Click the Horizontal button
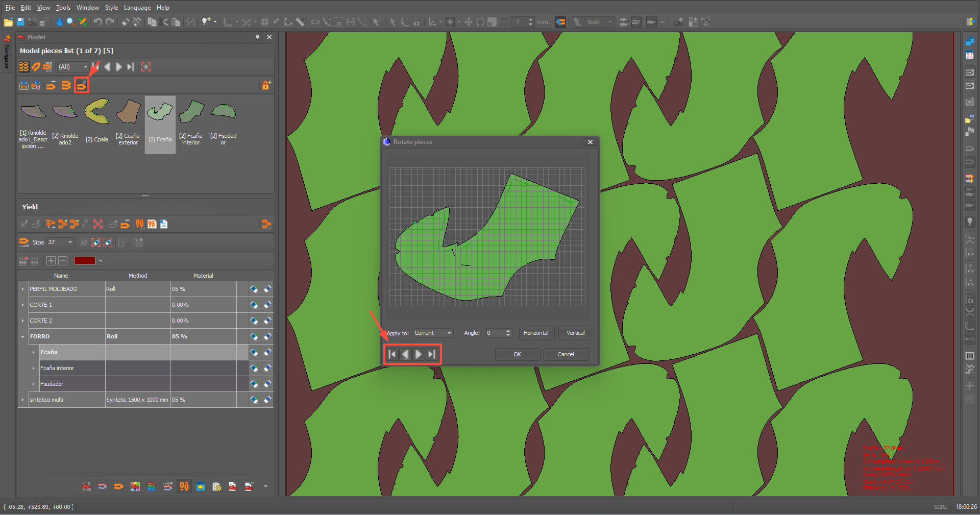This screenshot has height=515, width=980. (x=535, y=333)
